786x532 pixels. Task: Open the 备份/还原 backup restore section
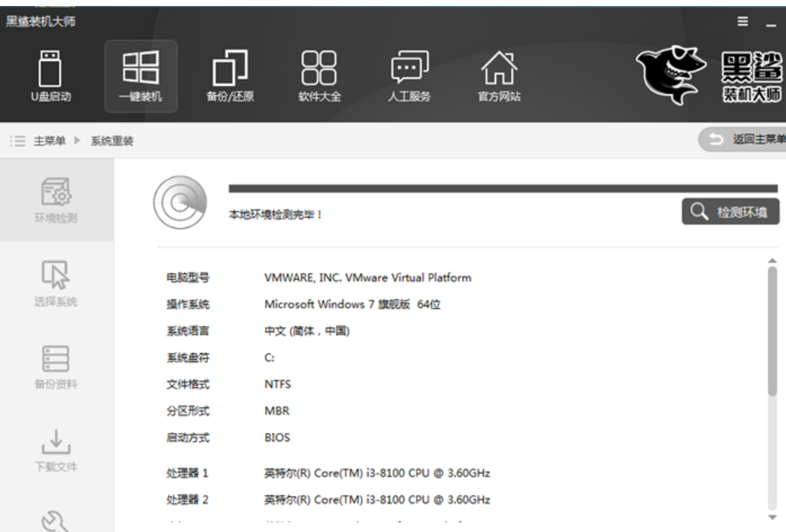pos(229,76)
